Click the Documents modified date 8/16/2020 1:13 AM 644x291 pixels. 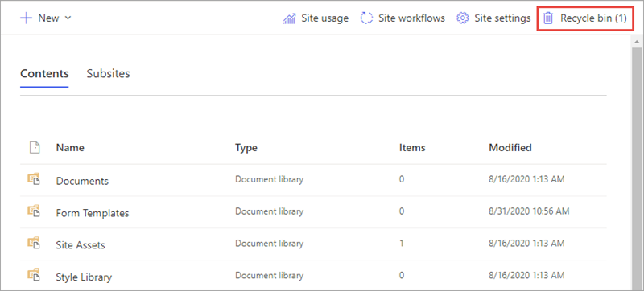click(x=526, y=179)
